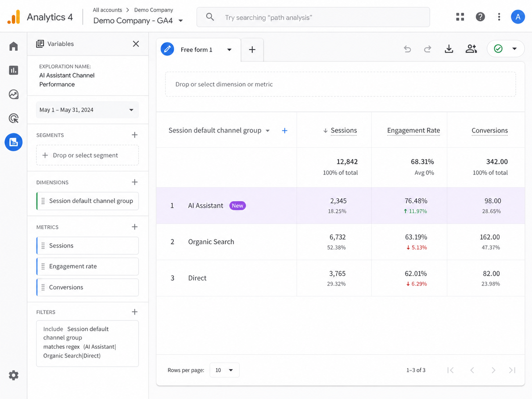Open the account avatar A

pyautogui.click(x=518, y=17)
